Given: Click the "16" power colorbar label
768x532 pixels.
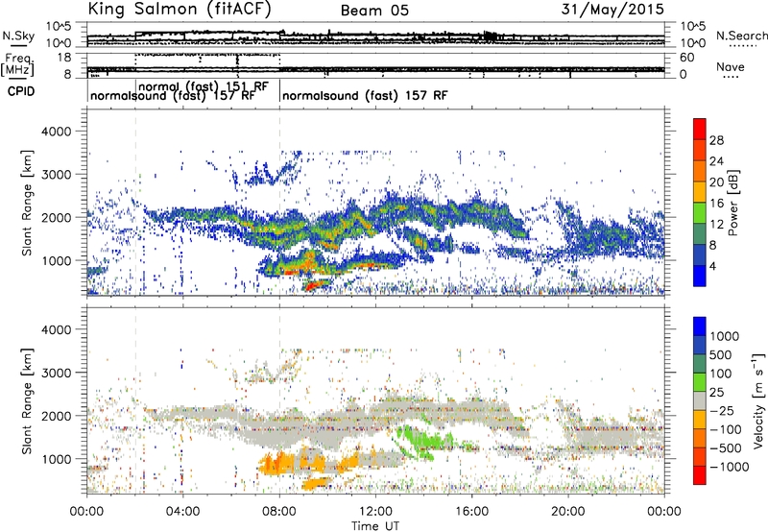Looking at the screenshot, I should click(716, 204).
